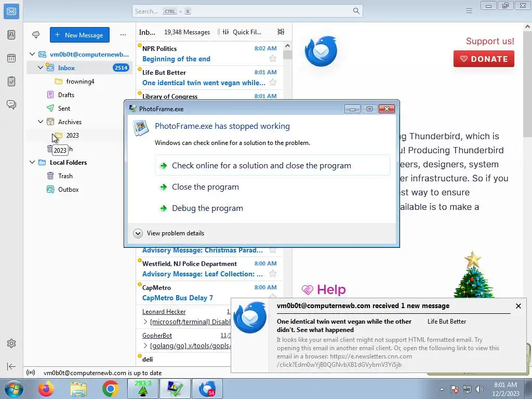Open NPR Politics message
The image size is (532, 399).
click(x=209, y=54)
